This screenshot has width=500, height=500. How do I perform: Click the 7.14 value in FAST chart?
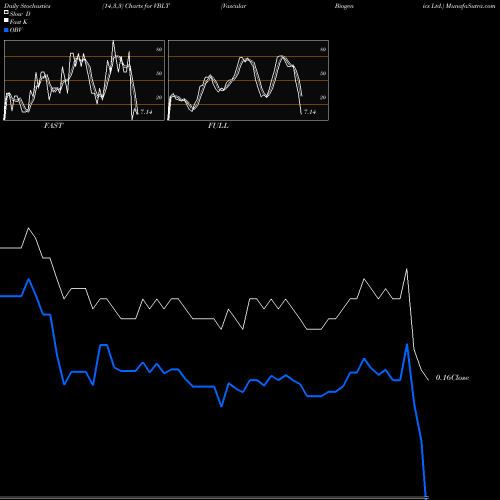(x=146, y=112)
